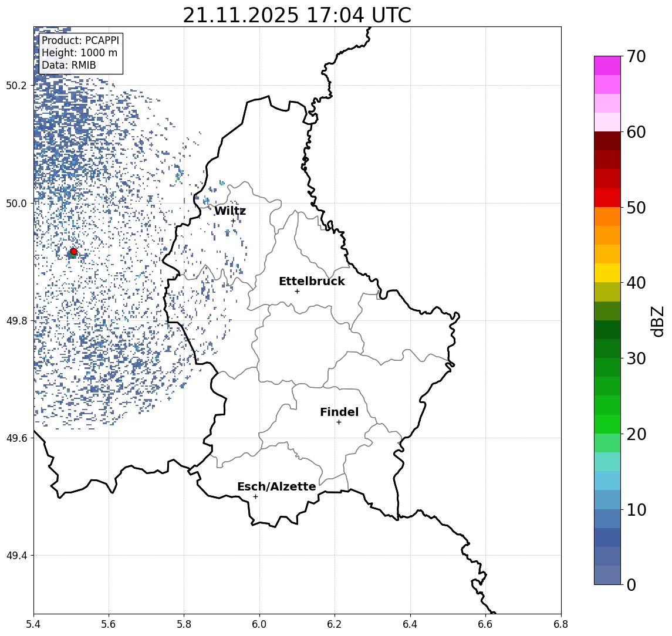Click the Wiltz station cross marker
The image size is (672, 636).
click(233, 221)
